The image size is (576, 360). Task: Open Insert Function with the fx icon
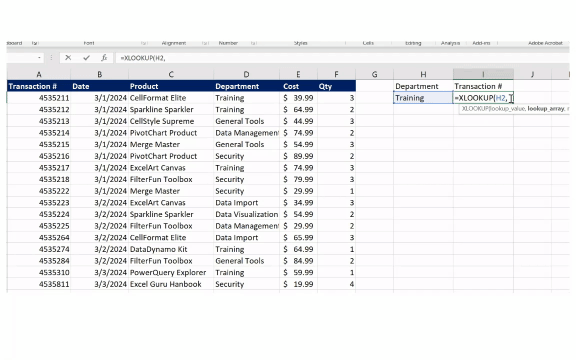104,58
